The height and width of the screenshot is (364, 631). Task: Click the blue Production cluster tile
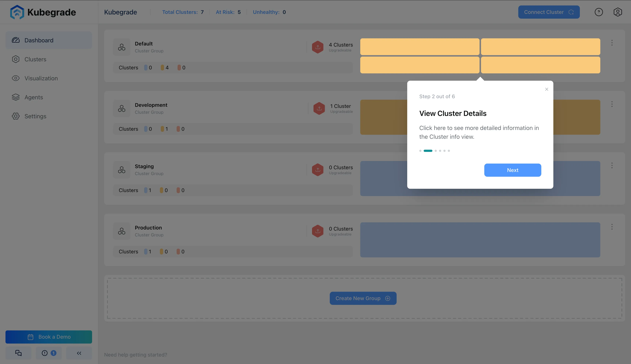click(x=480, y=240)
